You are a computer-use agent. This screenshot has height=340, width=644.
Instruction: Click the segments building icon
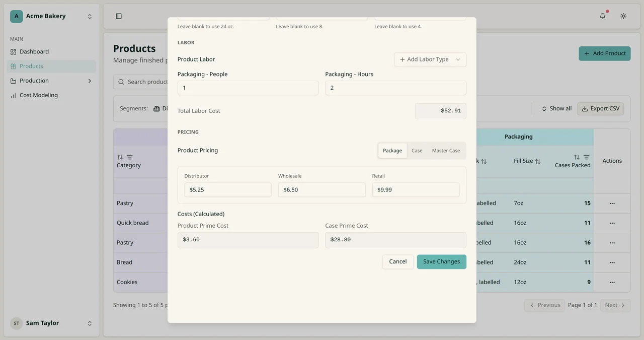click(x=156, y=109)
